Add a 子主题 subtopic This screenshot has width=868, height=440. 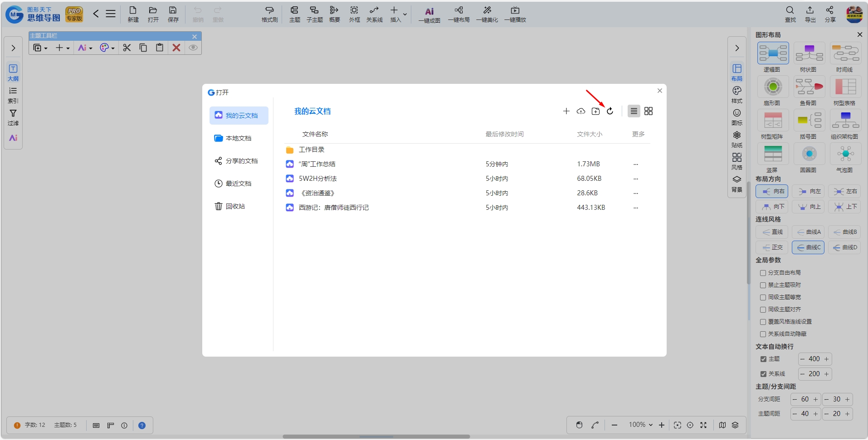[314, 14]
